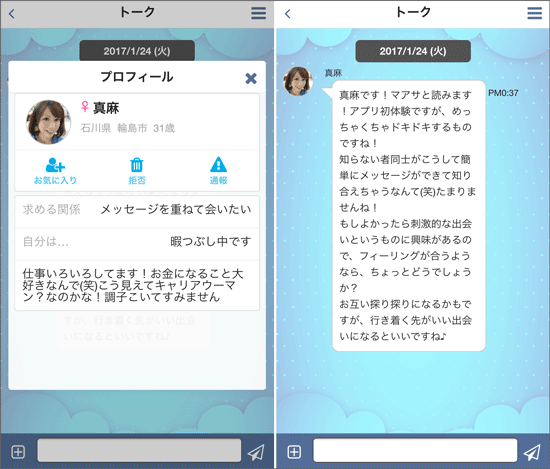Select the name 真麻 in profile card
The height and width of the screenshot is (469, 550).
coord(106,108)
